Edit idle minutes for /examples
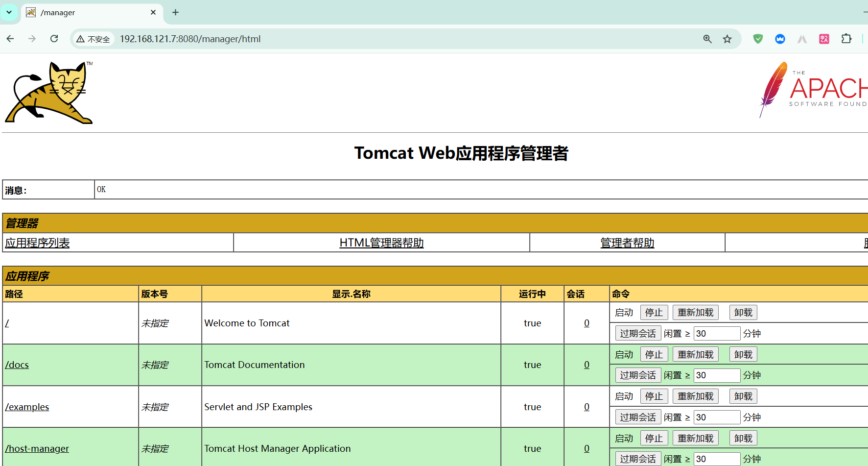Image resolution: width=868 pixels, height=466 pixels. coord(717,417)
